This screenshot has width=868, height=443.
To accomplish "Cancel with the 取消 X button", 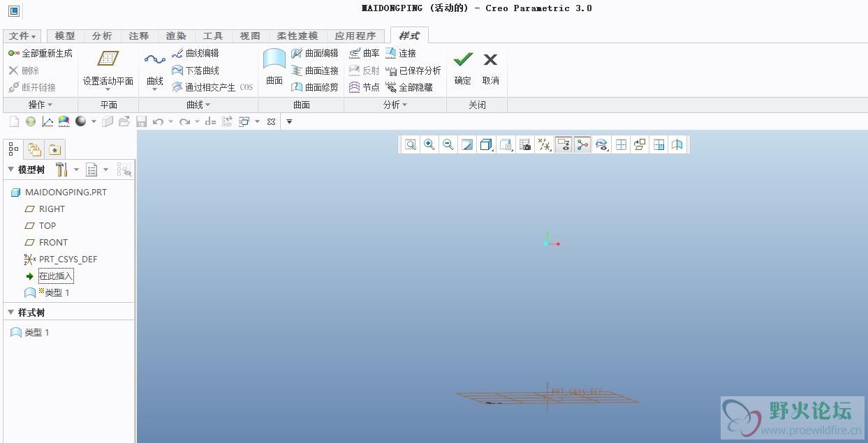I will coord(491,68).
